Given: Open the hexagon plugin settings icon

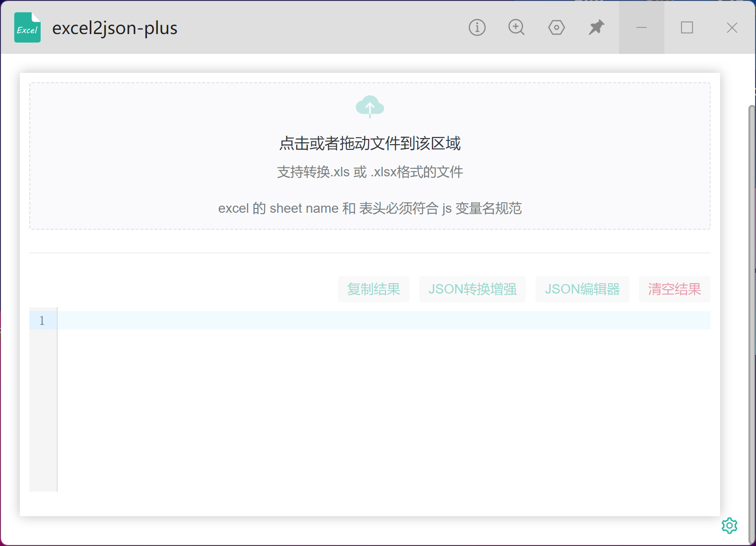Looking at the screenshot, I should click(x=556, y=27).
